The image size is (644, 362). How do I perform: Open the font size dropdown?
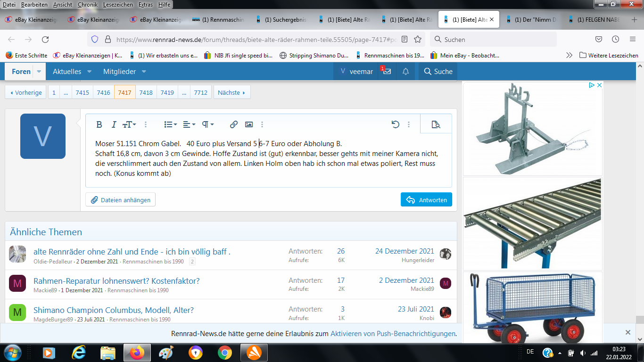[129, 124]
